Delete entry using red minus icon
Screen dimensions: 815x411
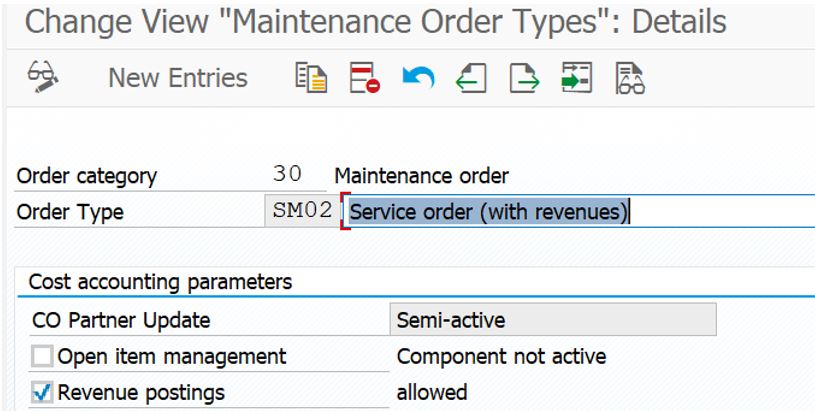364,78
